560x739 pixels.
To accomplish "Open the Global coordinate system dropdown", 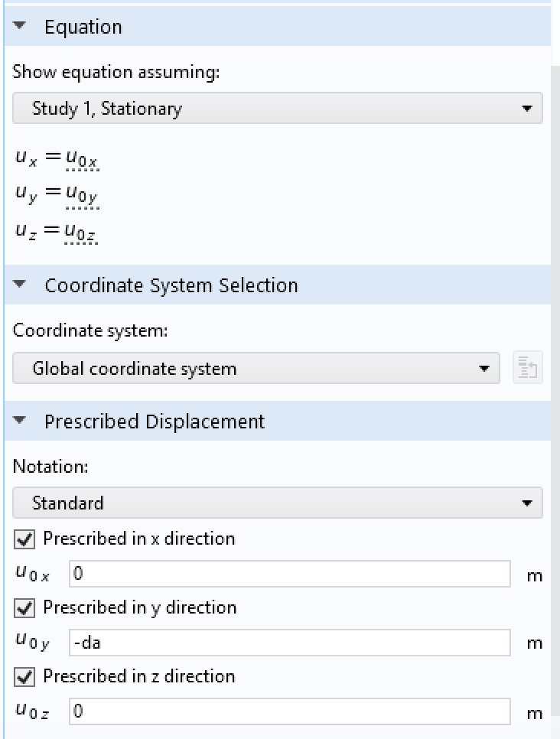I will 256,369.
